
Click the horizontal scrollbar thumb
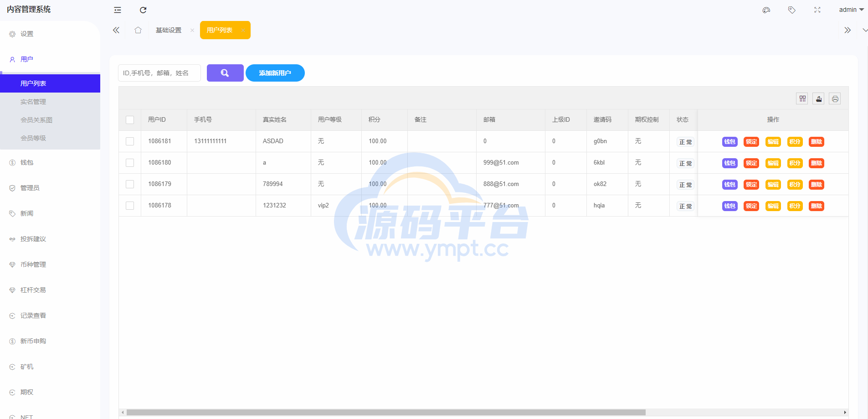pyautogui.click(x=386, y=412)
